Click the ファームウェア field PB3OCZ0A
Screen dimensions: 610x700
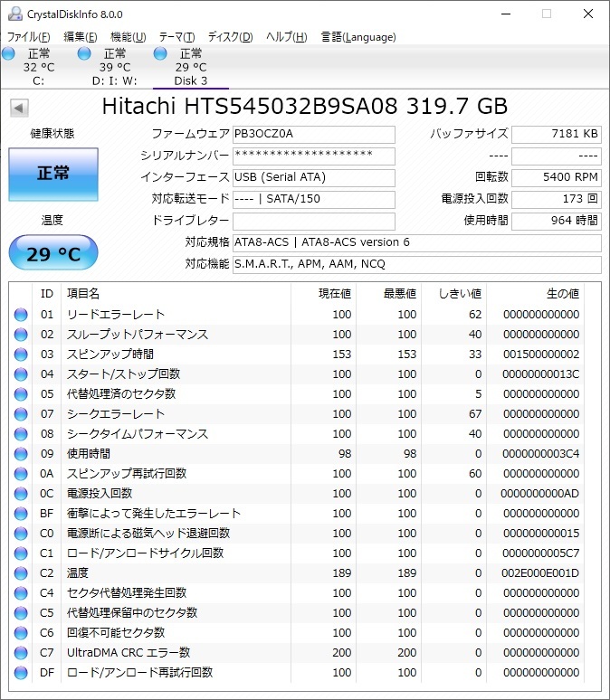coord(314,134)
